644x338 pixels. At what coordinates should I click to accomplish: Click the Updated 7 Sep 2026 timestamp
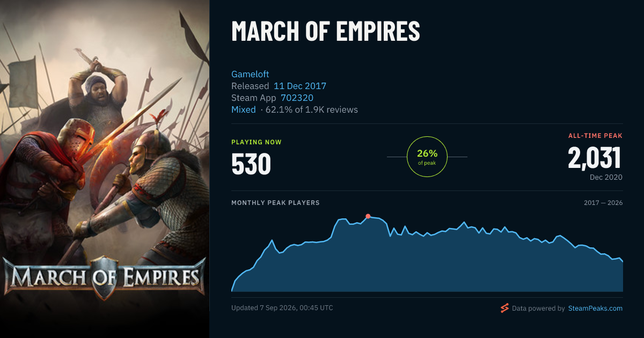tap(282, 308)
